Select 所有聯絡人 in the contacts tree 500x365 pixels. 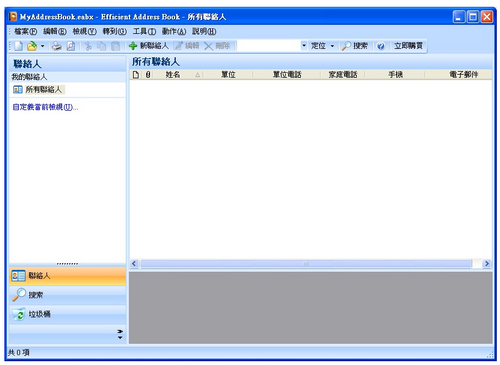43,90
